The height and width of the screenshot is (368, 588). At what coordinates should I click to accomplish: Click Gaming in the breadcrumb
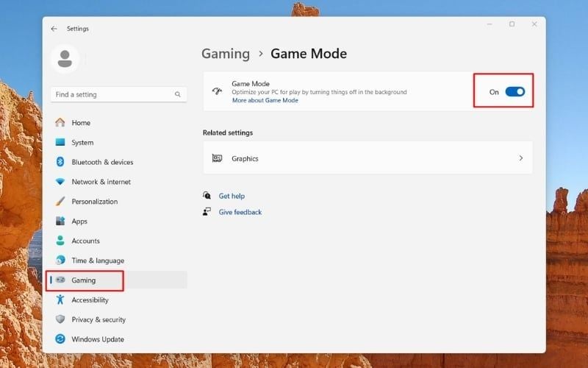coord(226,54)
